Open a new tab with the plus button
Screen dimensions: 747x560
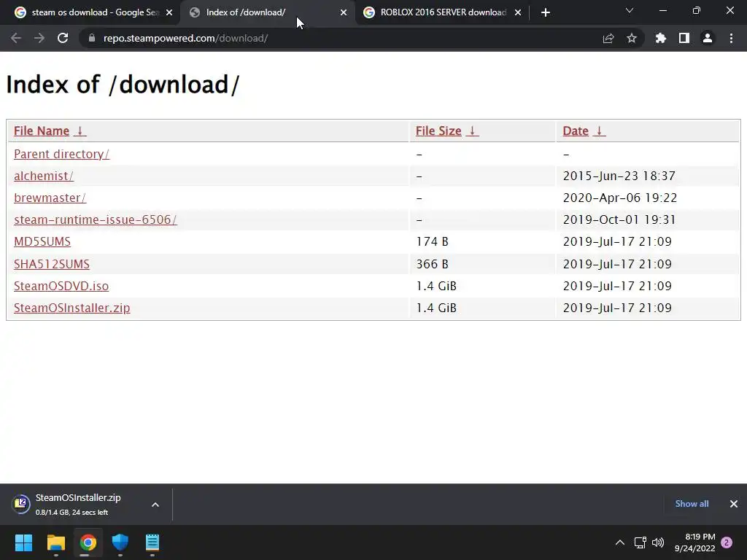point(546,12)
